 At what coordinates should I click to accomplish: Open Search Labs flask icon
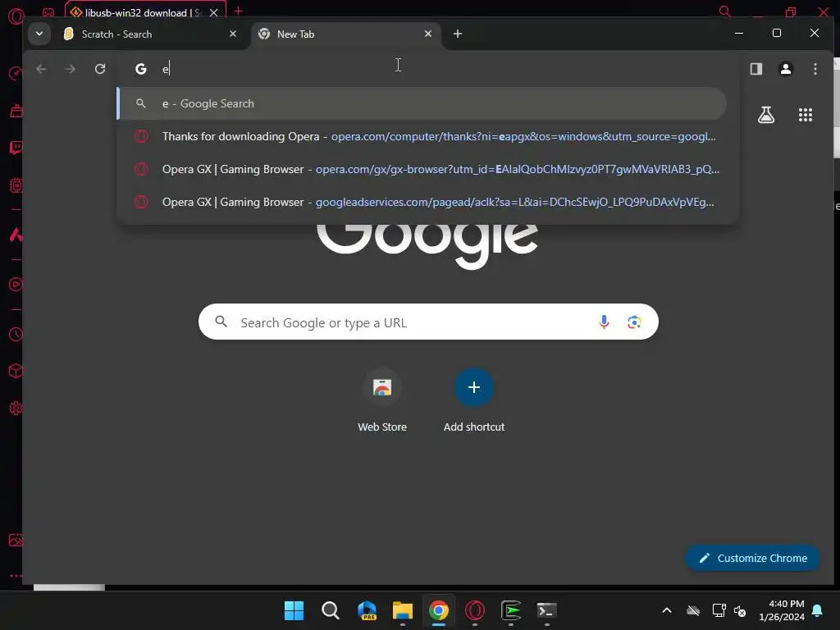tap(766, 115)
